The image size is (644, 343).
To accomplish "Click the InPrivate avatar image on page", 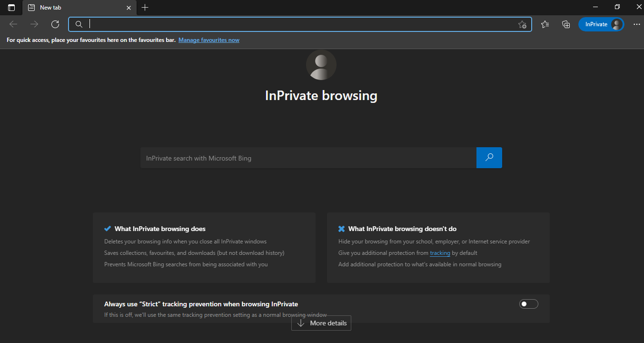I will 321,65.
